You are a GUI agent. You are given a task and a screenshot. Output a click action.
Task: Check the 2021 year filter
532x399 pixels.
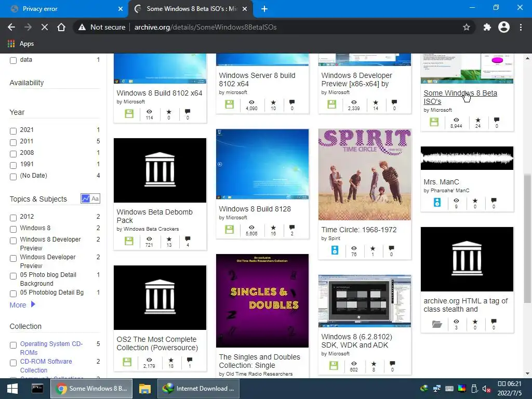tap(13, 131)
